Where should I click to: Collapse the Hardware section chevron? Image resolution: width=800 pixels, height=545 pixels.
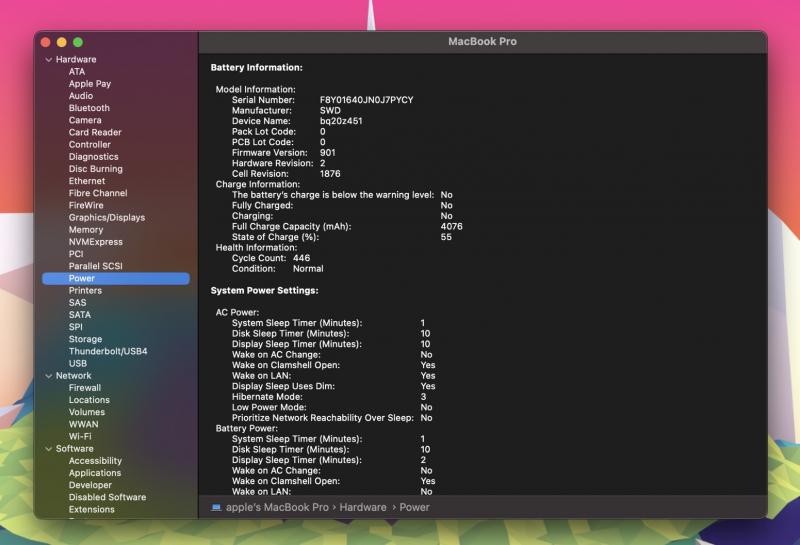tap(49, 60)
